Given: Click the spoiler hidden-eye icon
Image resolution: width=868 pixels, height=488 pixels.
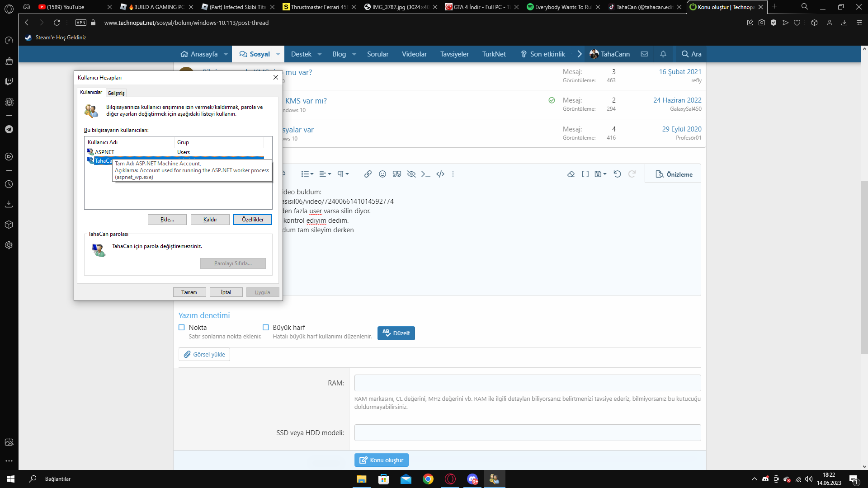Looking at the screenshot, I should click(x=411, y=174).
